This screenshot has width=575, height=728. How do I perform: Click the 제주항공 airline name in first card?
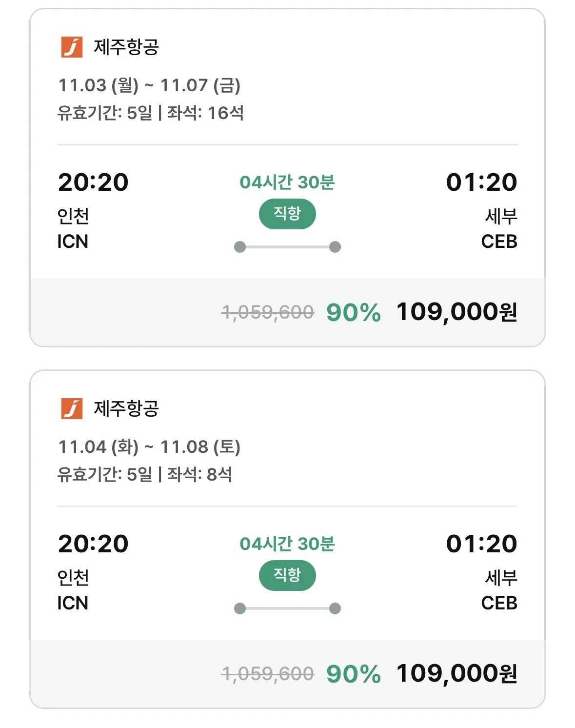coord(126,47)
